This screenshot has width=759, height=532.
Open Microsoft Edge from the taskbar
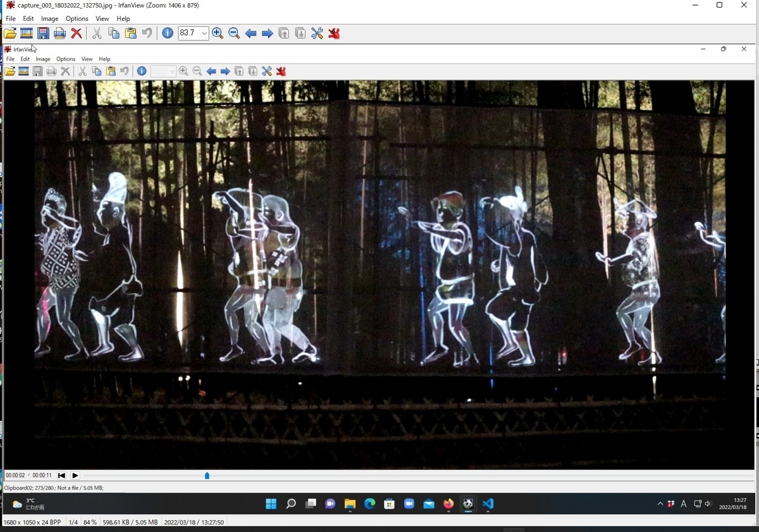[x=369, y=504]
